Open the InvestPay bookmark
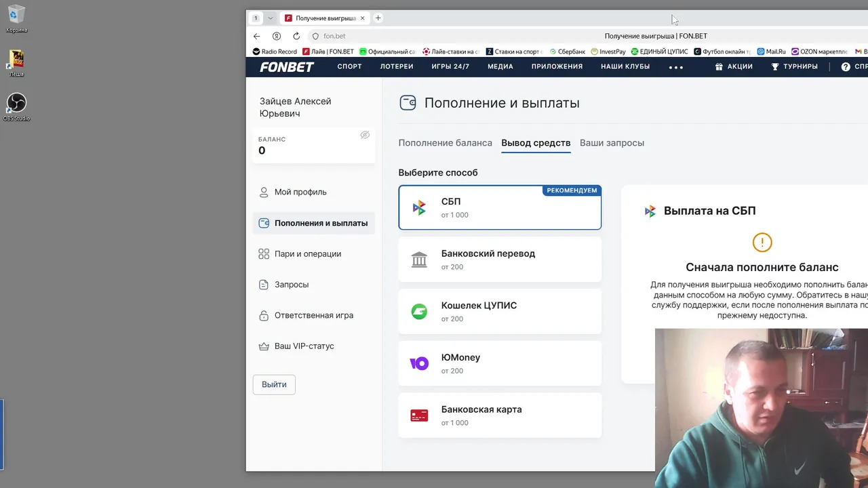 [608, 52]
